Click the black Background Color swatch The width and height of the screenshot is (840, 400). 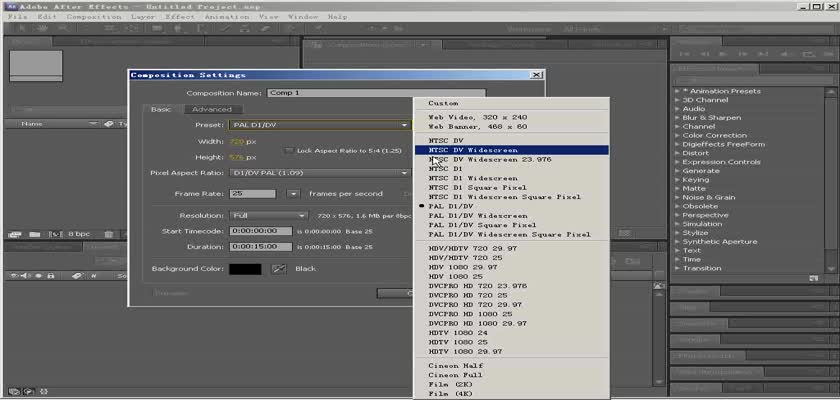[x=245, y=269]
